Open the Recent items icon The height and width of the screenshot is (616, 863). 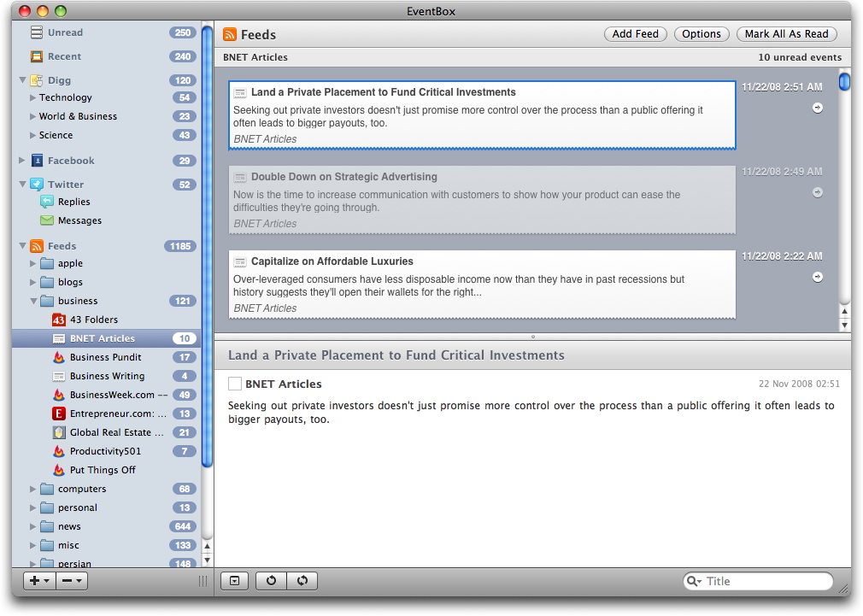coord(37,56)
